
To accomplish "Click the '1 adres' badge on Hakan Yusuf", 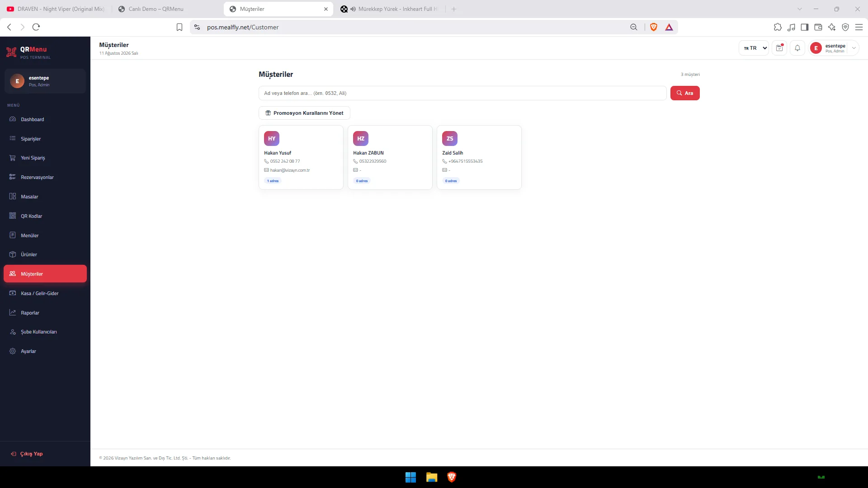I will (273, 181).
